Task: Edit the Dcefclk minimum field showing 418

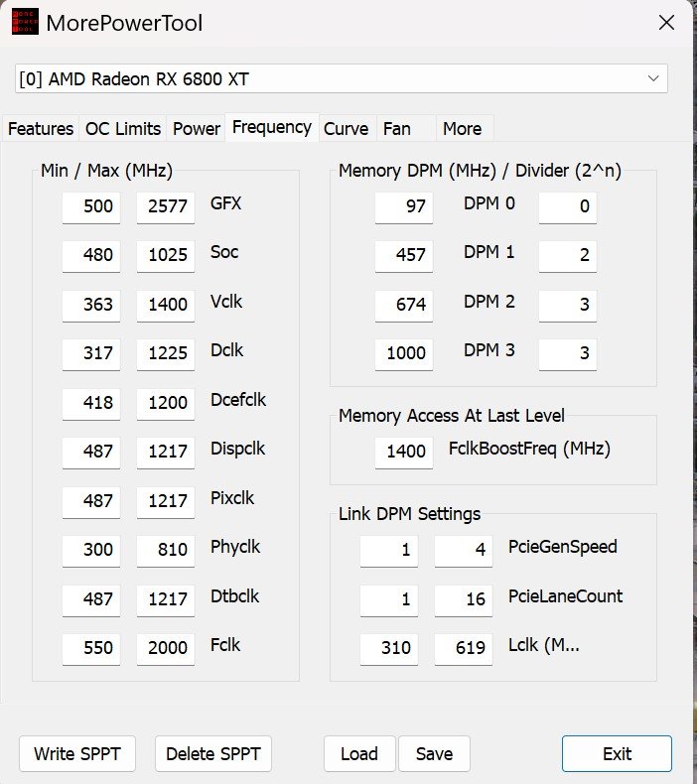Action: coord(91,404)
